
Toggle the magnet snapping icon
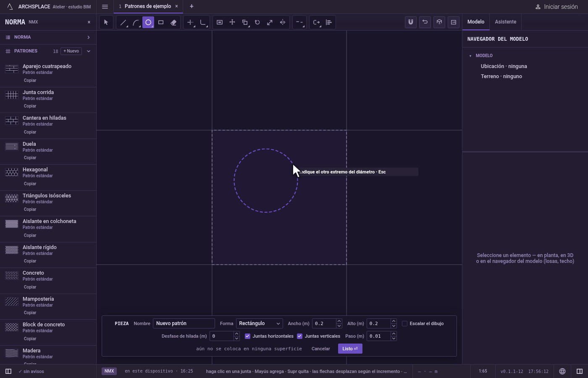(x=411, y=22)
